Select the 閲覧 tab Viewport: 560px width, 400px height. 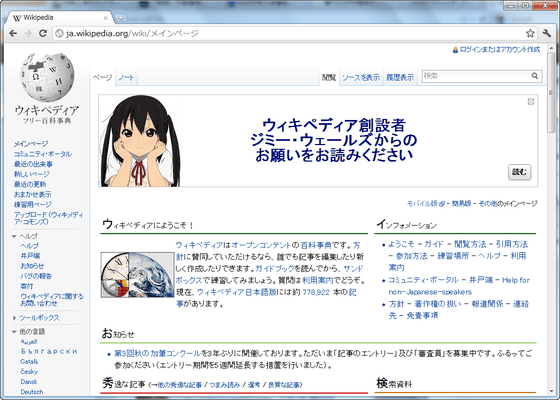[329, 78]
